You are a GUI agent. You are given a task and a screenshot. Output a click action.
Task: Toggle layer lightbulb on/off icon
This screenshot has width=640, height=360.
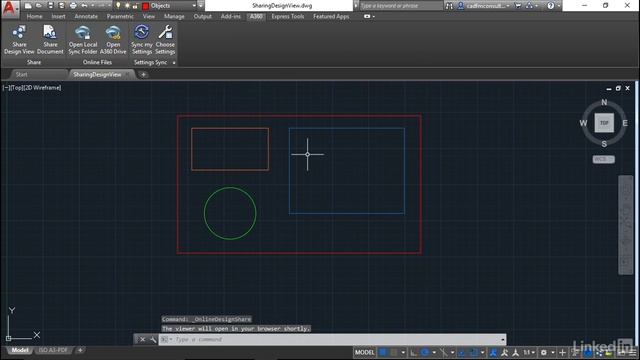click(x=118, y=6)
